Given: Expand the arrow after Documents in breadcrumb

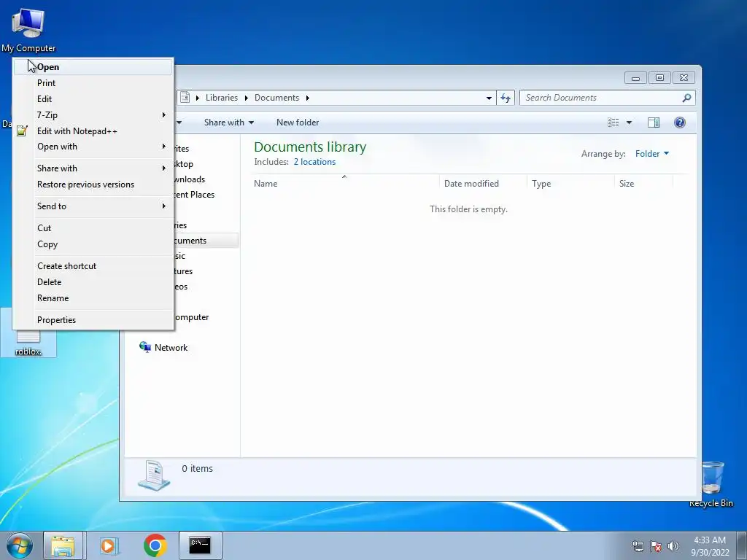Looking at the screenshot, I should 307,98.
